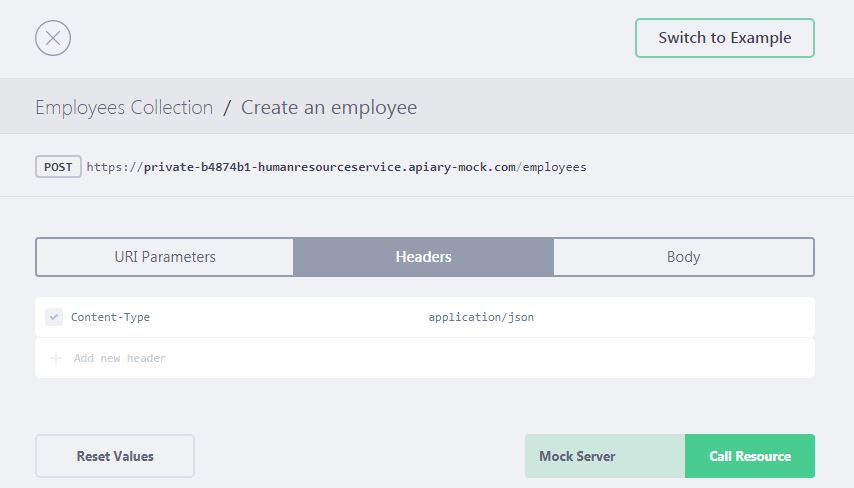Open the Employees Collection breadcrumb
The height and width of the screenshot is (488, 854).
click(124, 107)
